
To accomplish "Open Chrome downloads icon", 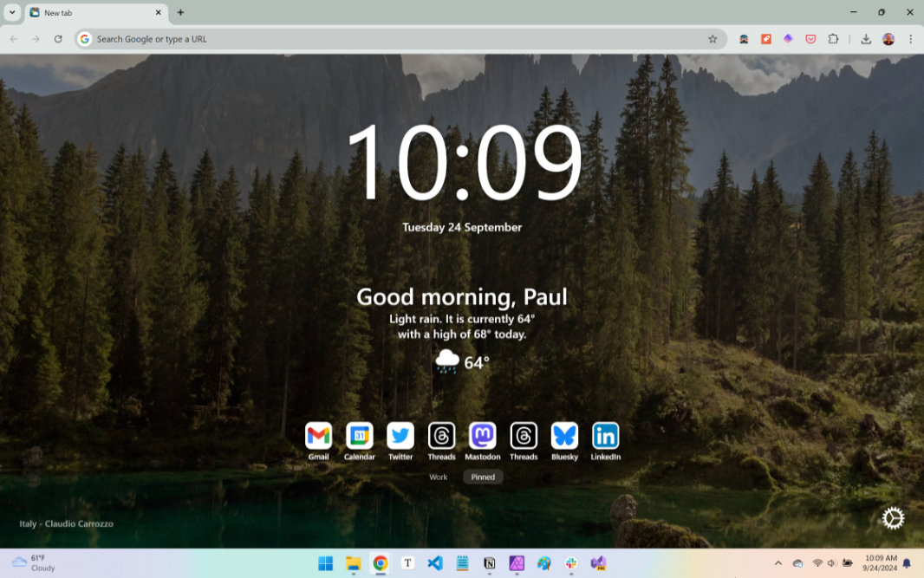I will pyautogui.click(x=866, y=39).
